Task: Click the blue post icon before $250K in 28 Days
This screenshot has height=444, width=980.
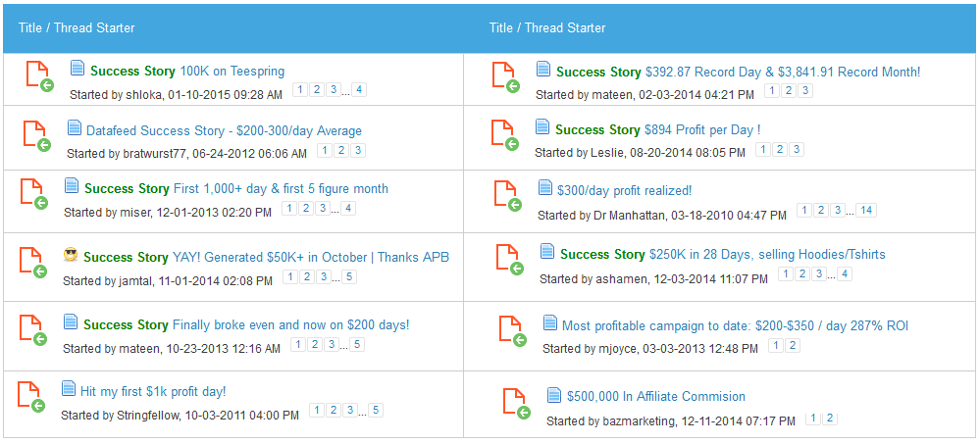Action: tap(547, 251)
